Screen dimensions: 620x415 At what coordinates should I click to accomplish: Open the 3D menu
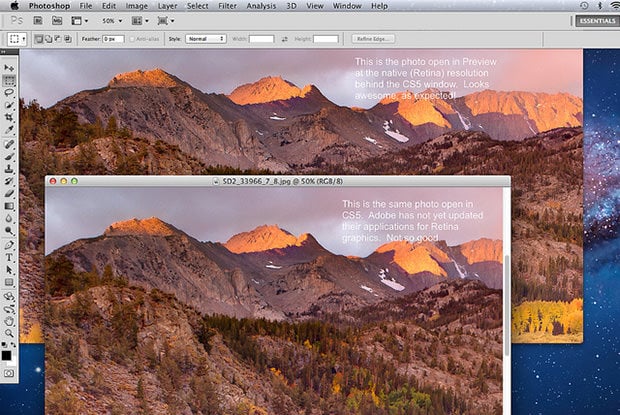point(291,6)
